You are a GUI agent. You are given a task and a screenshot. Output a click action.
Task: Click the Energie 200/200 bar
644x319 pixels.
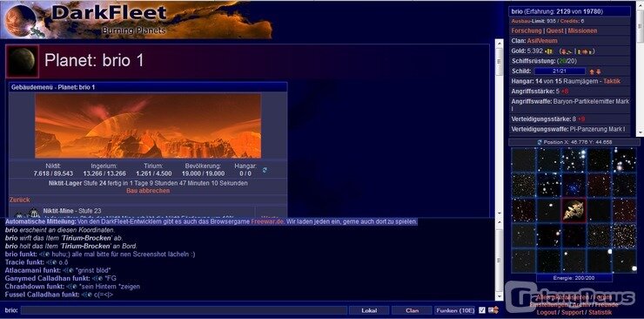pos(574,278)
